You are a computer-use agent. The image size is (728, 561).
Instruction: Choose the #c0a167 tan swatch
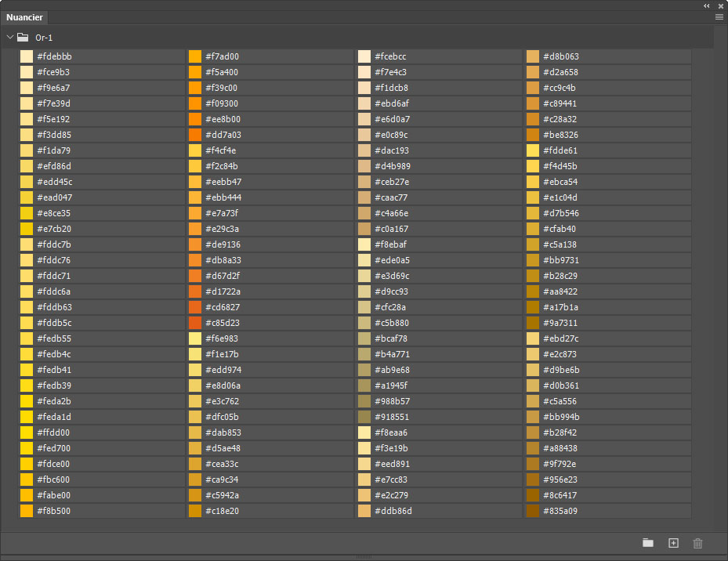364,229
